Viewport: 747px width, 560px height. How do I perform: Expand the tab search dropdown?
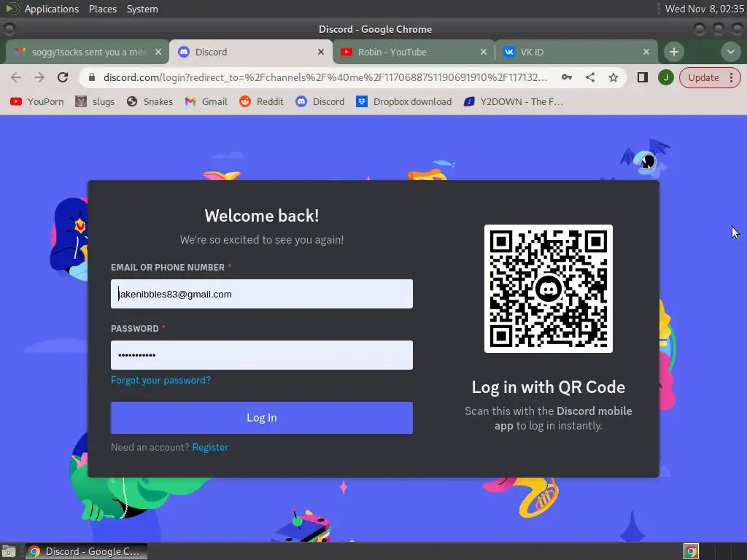(x=730, y=52)
